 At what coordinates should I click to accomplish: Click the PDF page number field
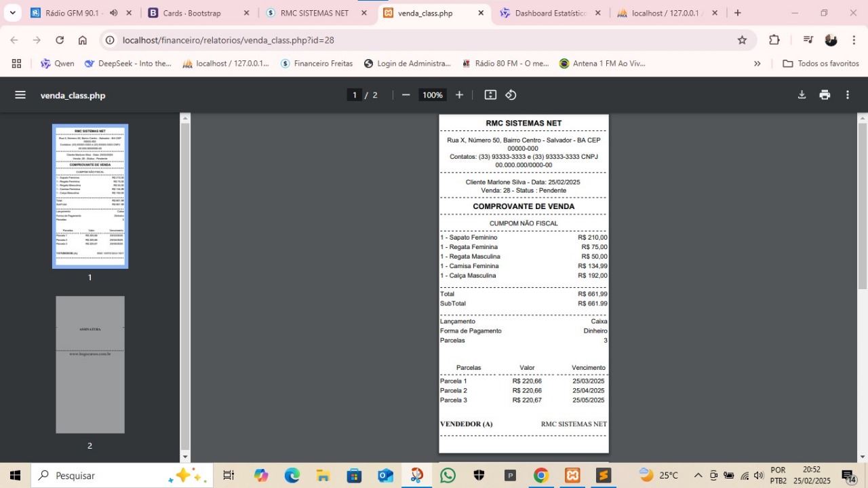354,95
